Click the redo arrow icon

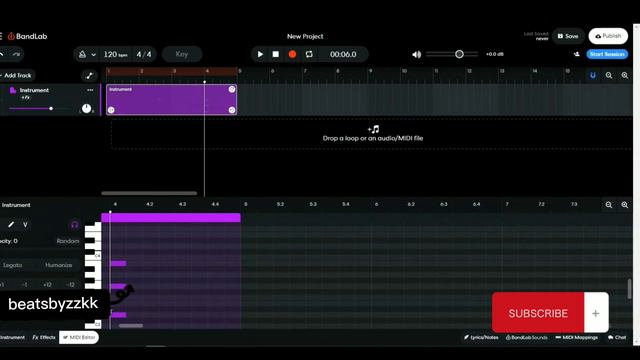click(x=16, y=54)
